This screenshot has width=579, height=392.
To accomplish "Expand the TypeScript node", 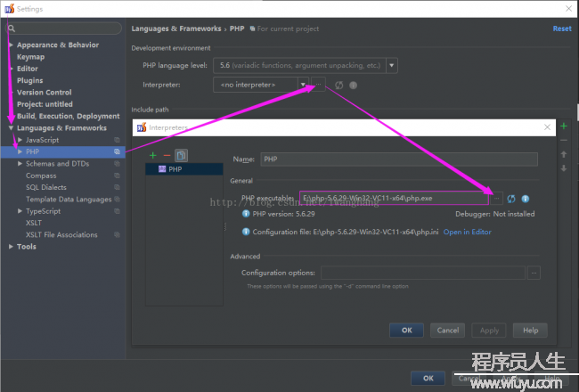I will 20,211.
